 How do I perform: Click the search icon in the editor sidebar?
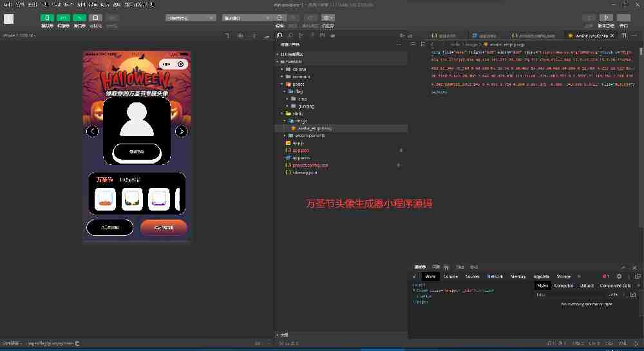290,35
